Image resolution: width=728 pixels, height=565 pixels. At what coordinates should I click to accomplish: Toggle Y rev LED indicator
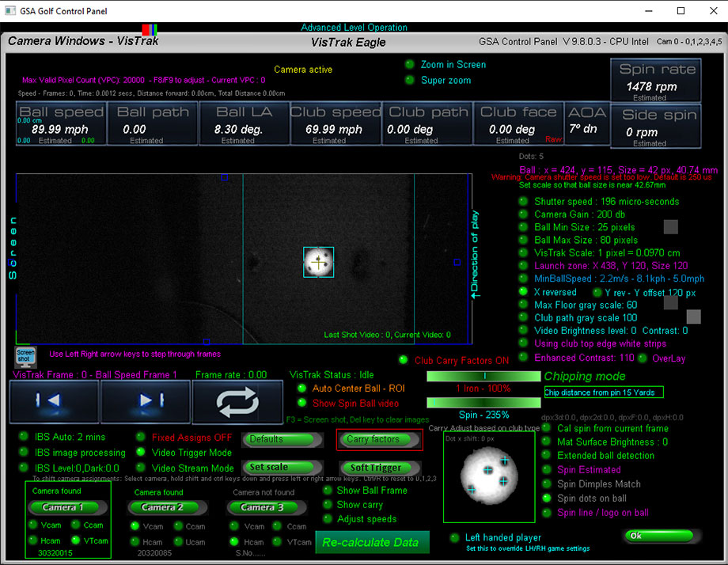click(597, 293)
